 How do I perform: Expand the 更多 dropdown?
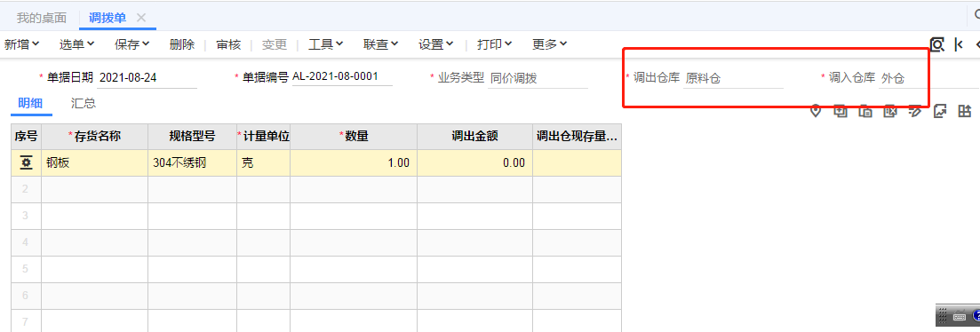[549, 44]
